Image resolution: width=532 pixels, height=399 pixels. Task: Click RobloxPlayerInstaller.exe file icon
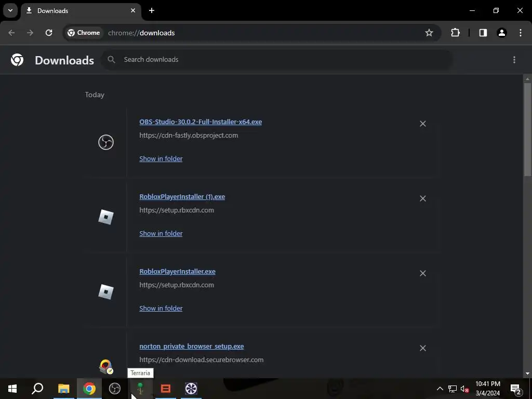(x=106, y=292)
